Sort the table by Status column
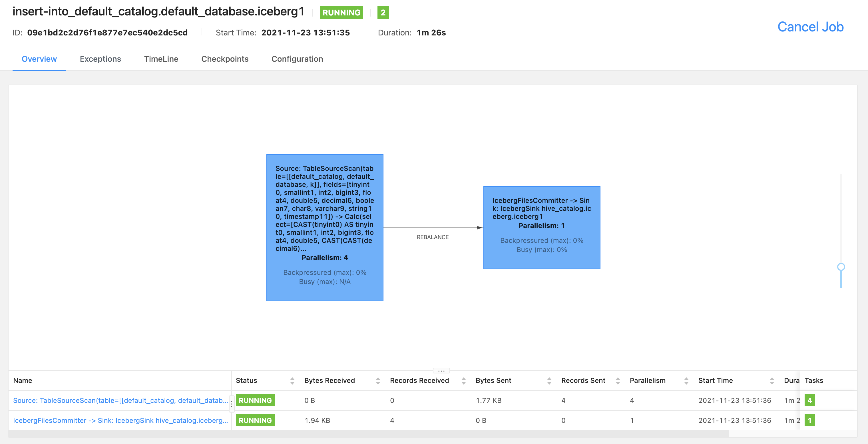868x444 pixels. [292, 380]
